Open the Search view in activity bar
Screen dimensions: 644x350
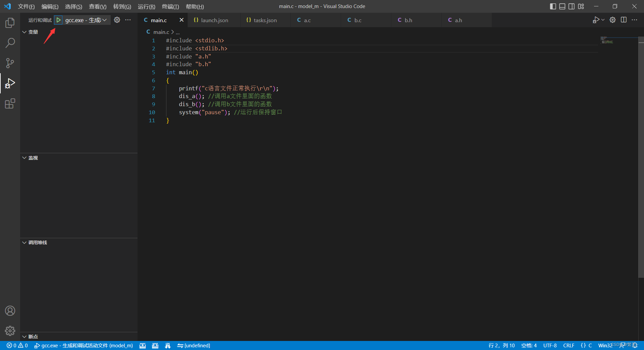pyautogui.click(x=10, y=43)
